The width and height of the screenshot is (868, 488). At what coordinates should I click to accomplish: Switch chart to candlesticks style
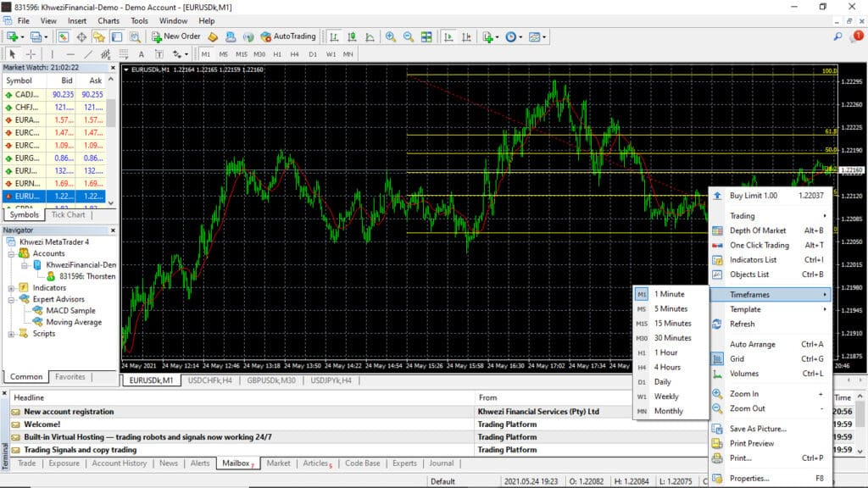click(x=352, y=37)
